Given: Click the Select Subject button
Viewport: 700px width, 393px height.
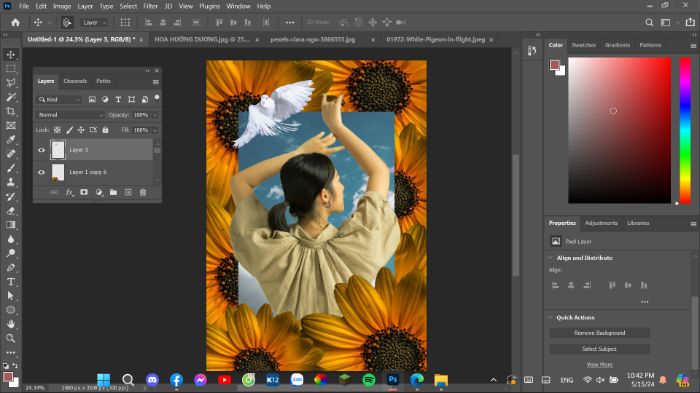Looking at the screenshot, I should tap(600, 349).
